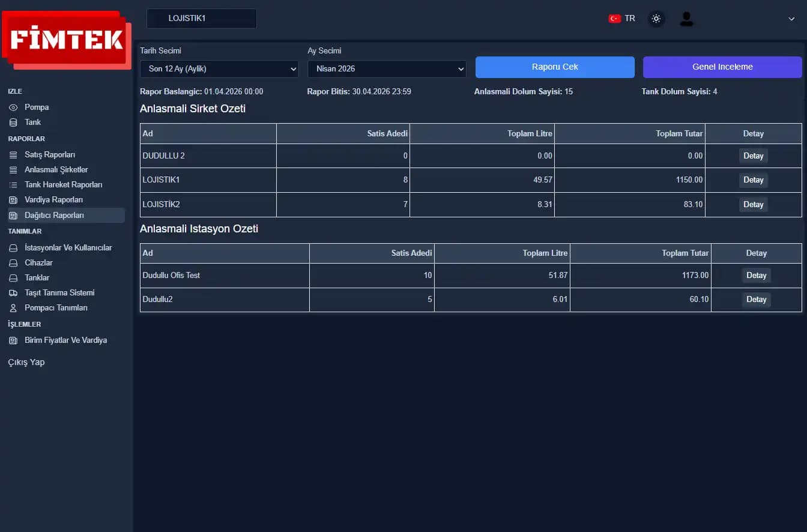This screenshot has height=532, width=807.
Task: Click the Vardiya Raporları icon
Action: click(13, 199)
